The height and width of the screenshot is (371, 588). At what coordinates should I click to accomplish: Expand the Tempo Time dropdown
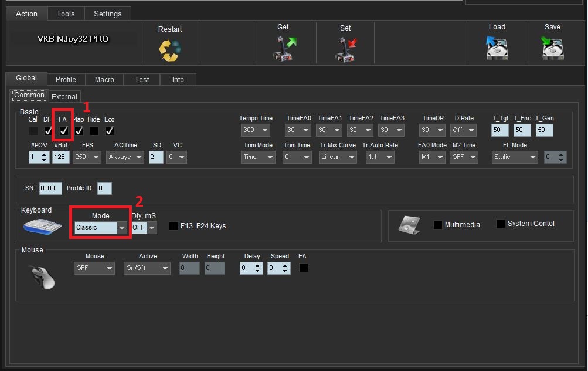256,130
